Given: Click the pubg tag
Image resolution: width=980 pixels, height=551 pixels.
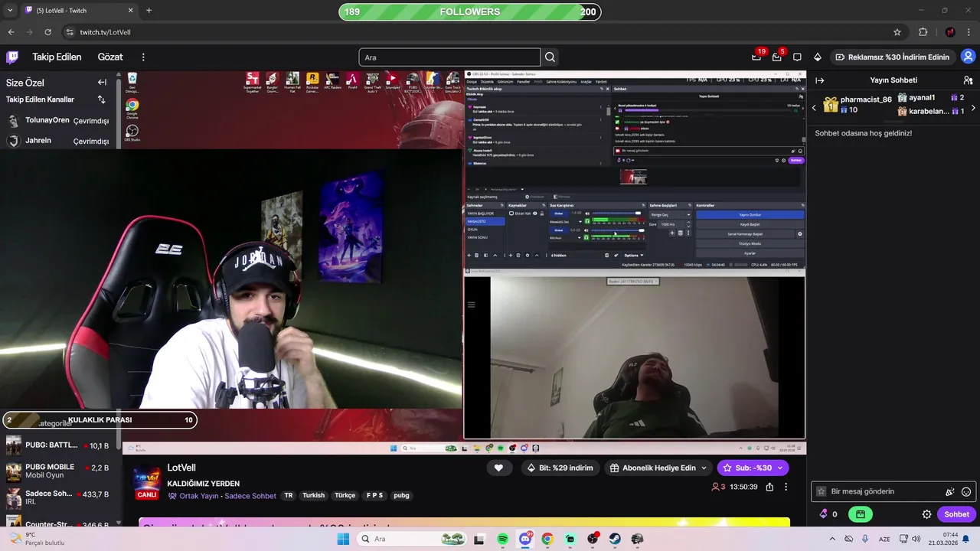Looking at the screenshot, I should (401, 495).
